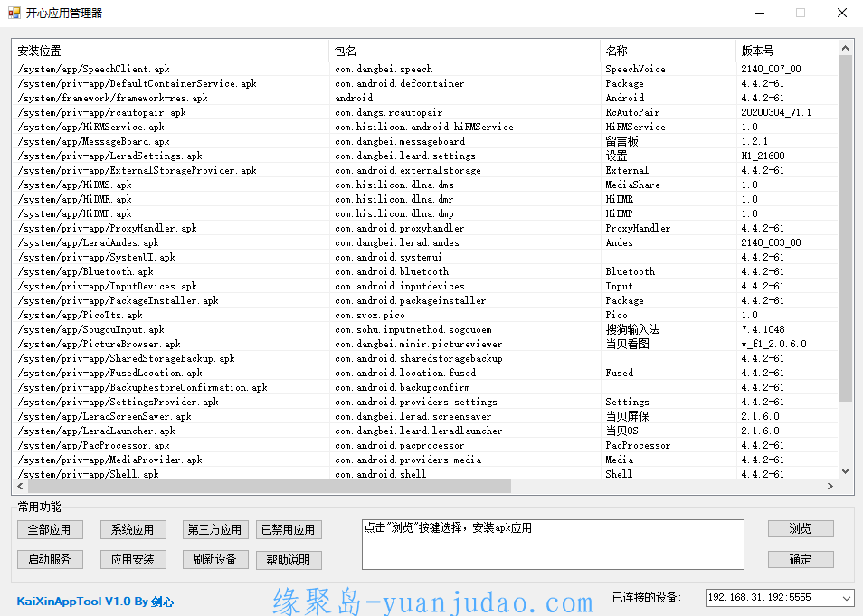Sort by 安装位置 column header
863x616 pixels.
170,51
